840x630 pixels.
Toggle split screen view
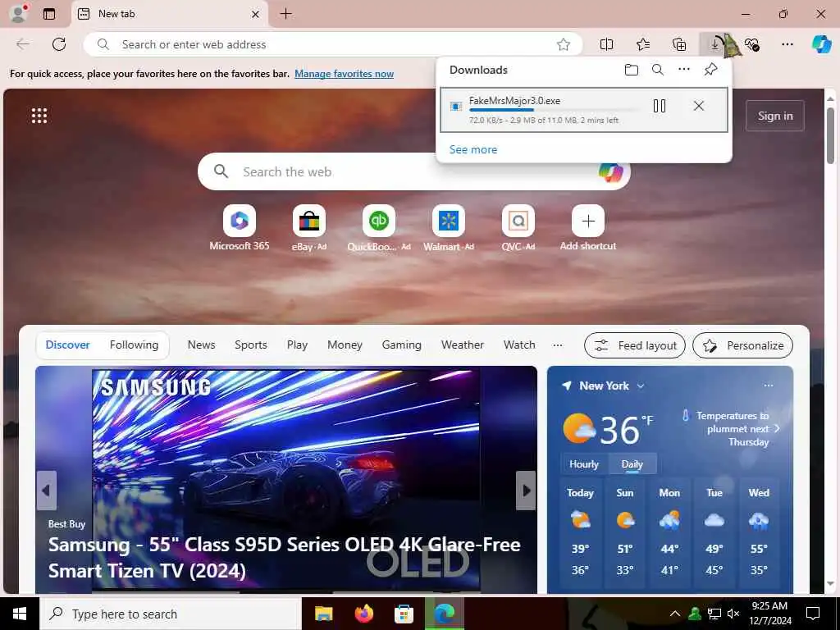click(x=606, y=44)
